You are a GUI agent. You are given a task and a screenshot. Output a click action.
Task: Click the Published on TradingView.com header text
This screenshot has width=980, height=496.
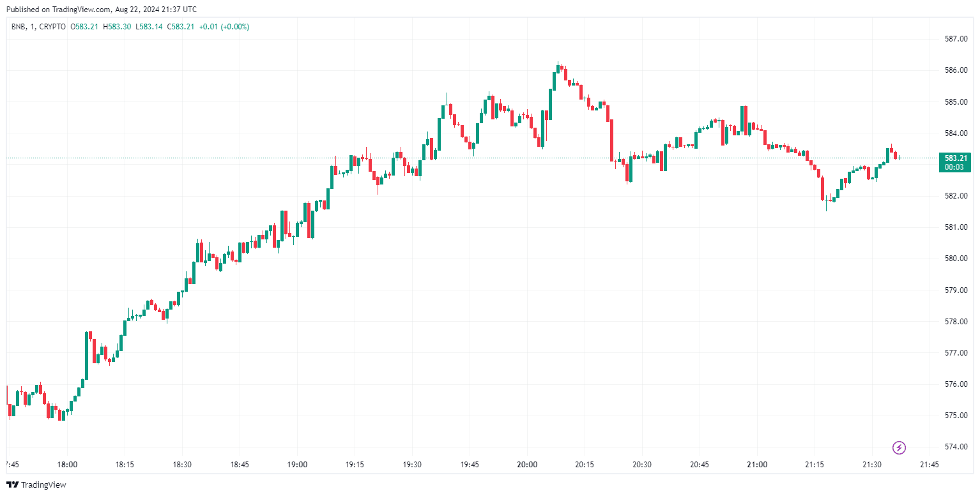[101, 10]
